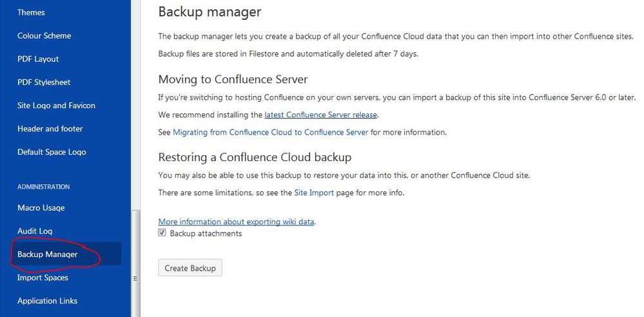Viewport: 644px width, 317px height.
Task: Open PDF Layout settings
Action: [38, 59]
